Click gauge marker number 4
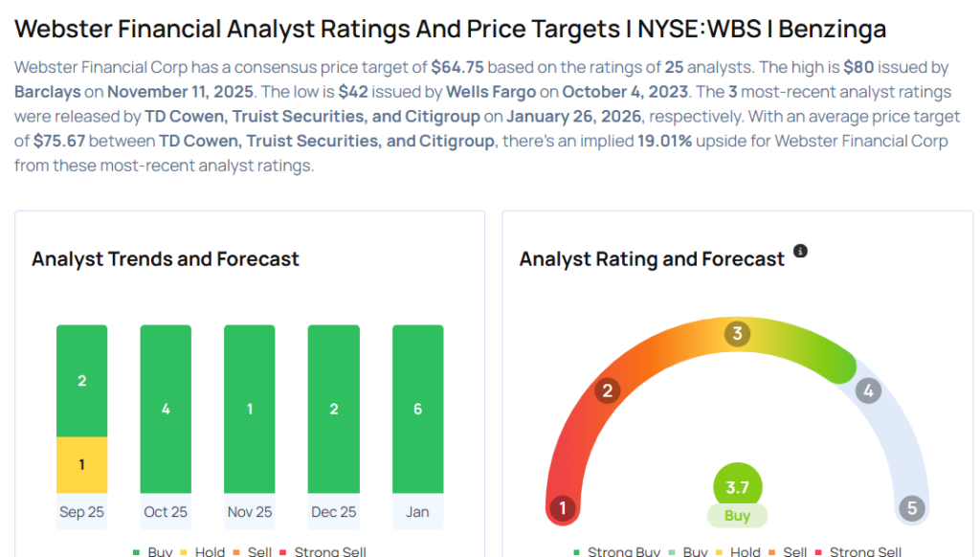Viewport: 980px width, 557px height. (868, 390)
